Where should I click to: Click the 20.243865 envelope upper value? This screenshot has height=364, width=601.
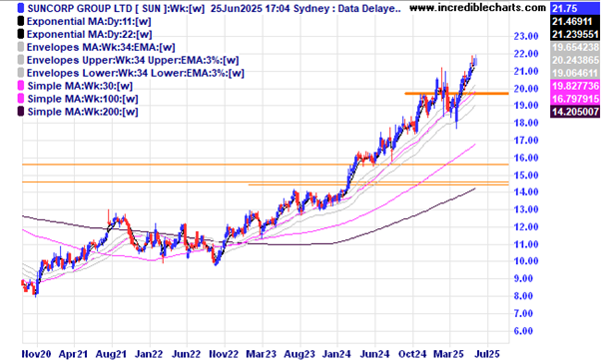click(575, 60)
